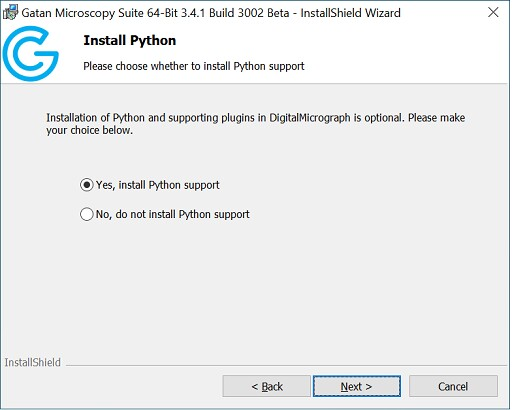512x410 pixels.
Task: Close the InstallShield Wizard window
Action: (x=493, y=12)
